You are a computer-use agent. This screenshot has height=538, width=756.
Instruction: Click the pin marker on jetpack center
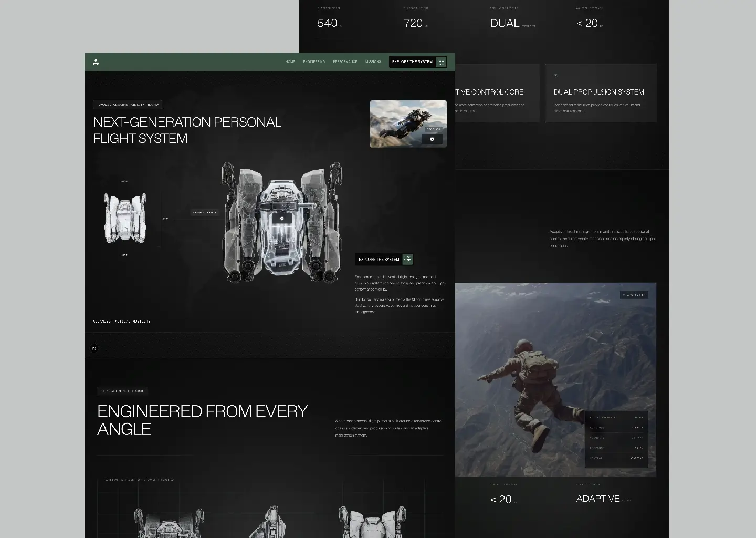[282, 218]
